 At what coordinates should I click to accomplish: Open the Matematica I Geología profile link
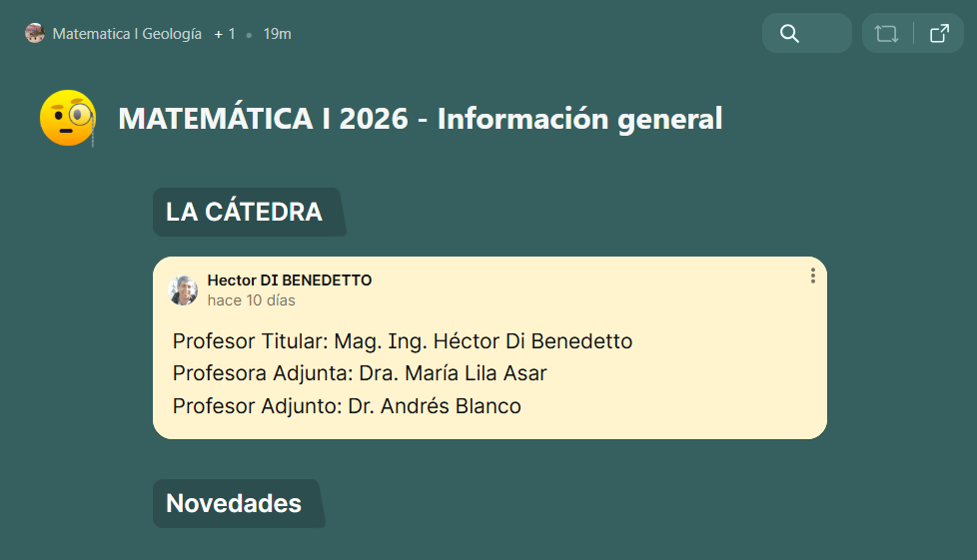tap(127, 34)
